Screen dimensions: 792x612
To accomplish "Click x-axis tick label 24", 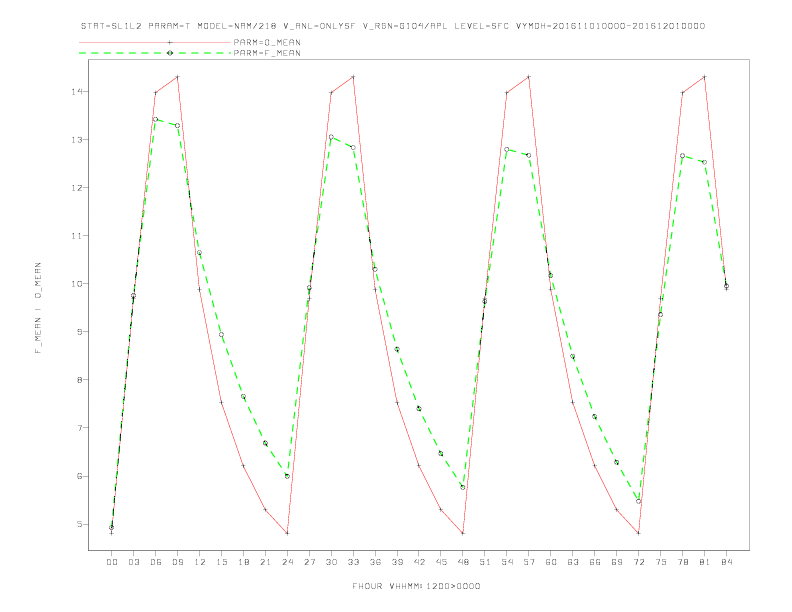I will 287,562.
